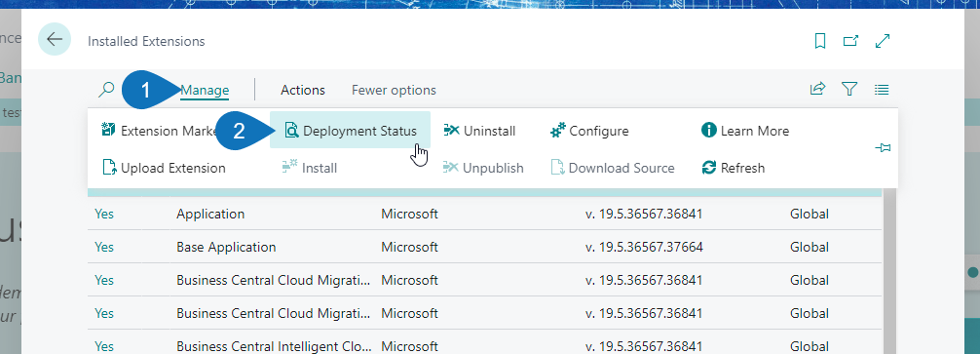
Task: Bookmark the Installed Extensions page
Action: 820,41
